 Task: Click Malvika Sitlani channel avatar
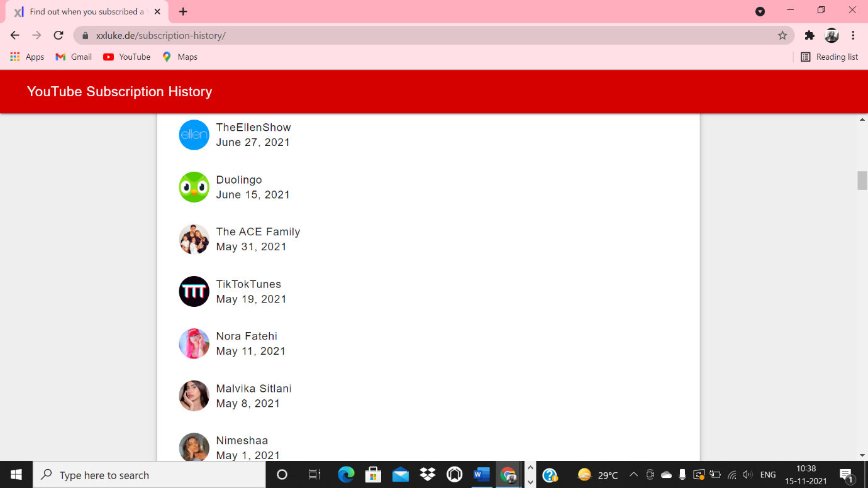(194, 396)
